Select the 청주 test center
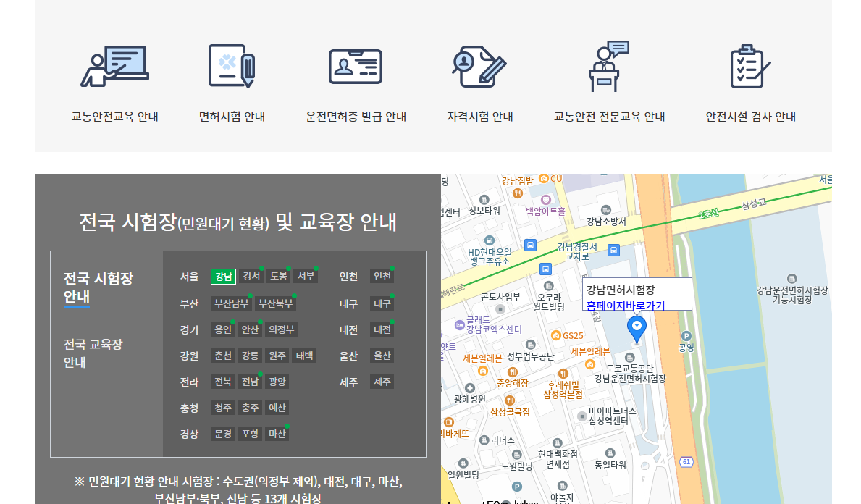861x504 pixels. click(223, 408)
